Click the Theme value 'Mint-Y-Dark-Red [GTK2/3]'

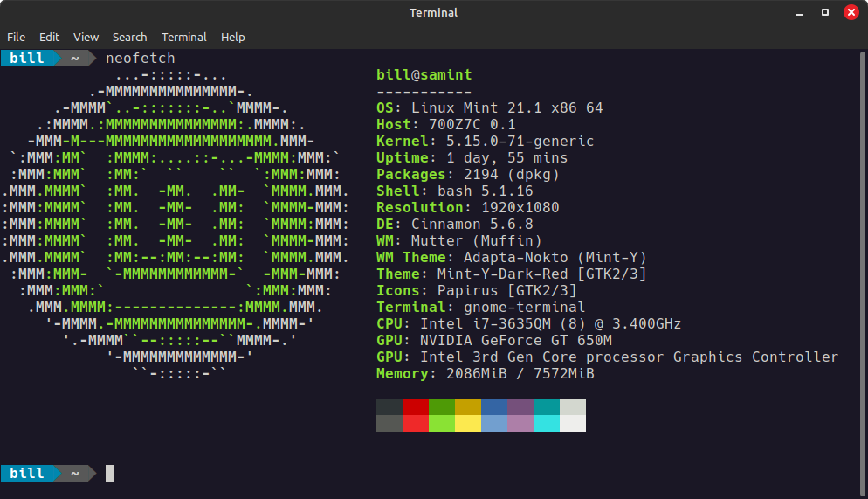541,274
